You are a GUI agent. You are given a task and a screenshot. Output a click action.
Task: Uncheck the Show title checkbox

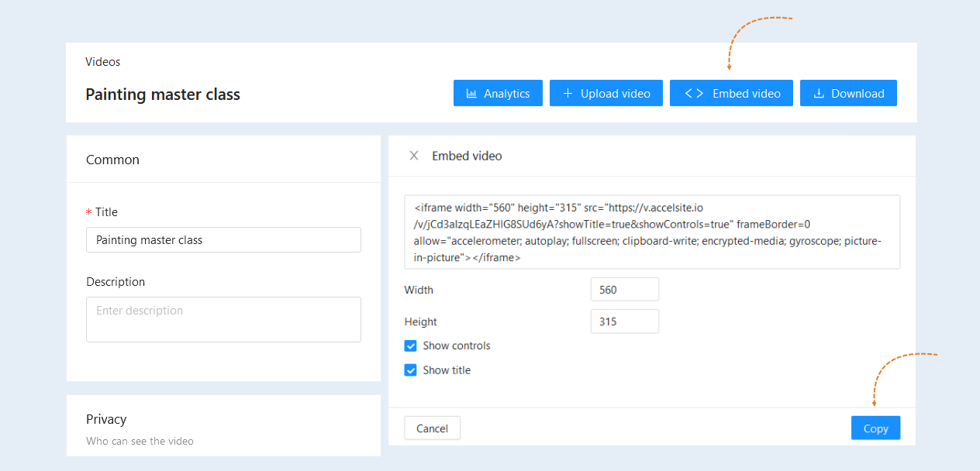(x=411, y=370)
